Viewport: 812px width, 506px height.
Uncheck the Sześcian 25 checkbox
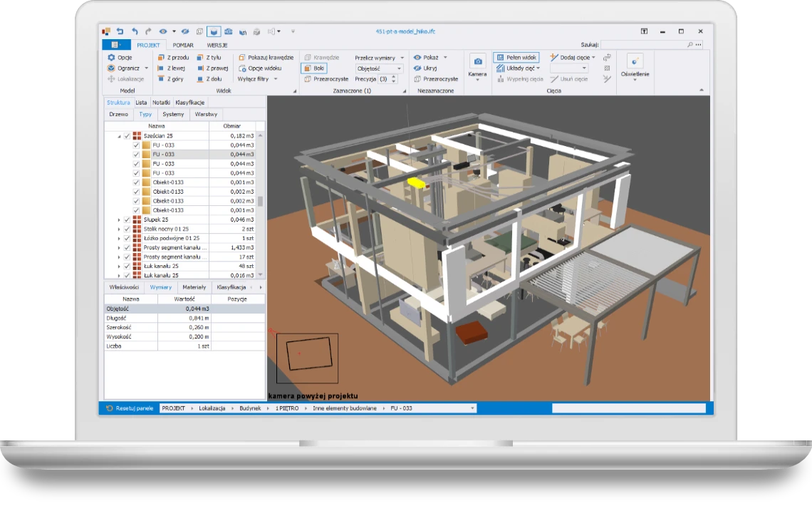tap(127, 135)
